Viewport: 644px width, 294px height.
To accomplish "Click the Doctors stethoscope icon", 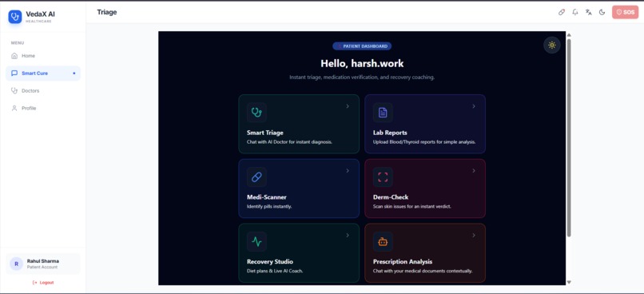I will [x=14, y=91].
